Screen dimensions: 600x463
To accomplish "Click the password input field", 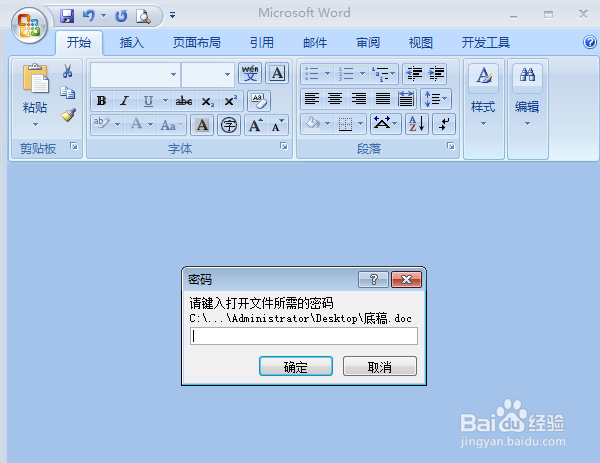I will coord(304,336).
